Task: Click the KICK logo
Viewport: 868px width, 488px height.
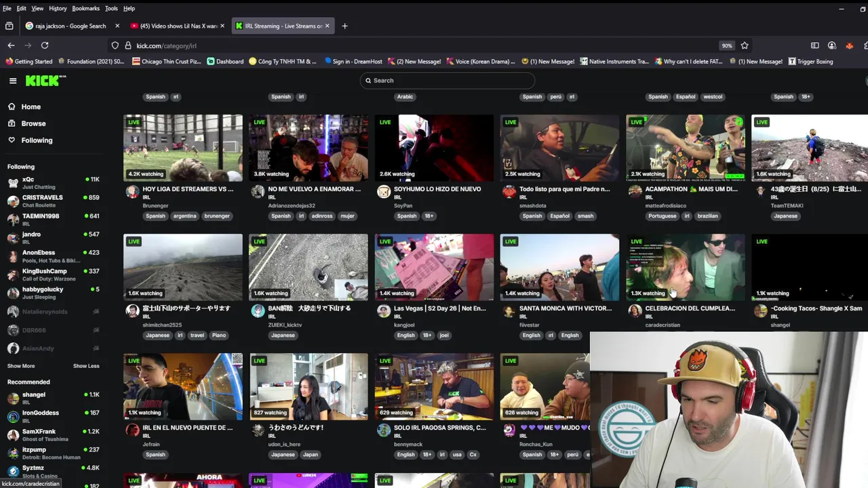Action: coord(45,81)
